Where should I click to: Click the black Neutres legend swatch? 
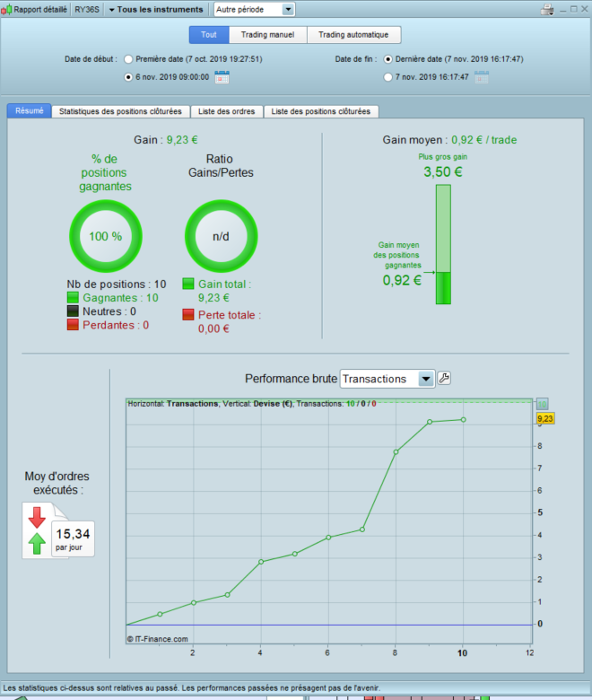73,311
